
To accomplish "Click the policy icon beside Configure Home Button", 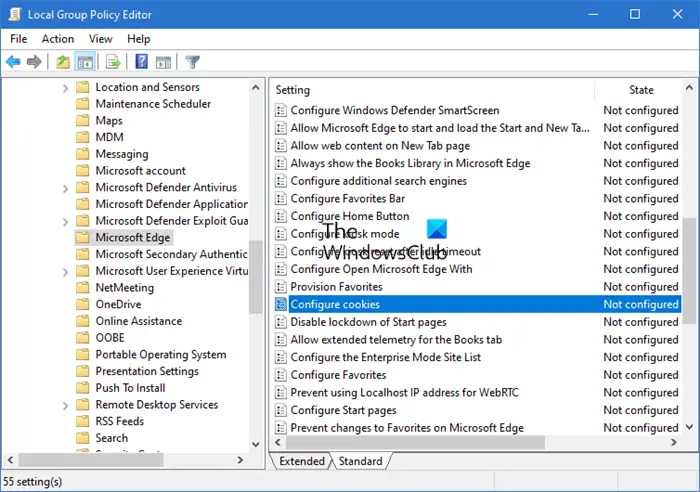I will click(x=280, y=216).
